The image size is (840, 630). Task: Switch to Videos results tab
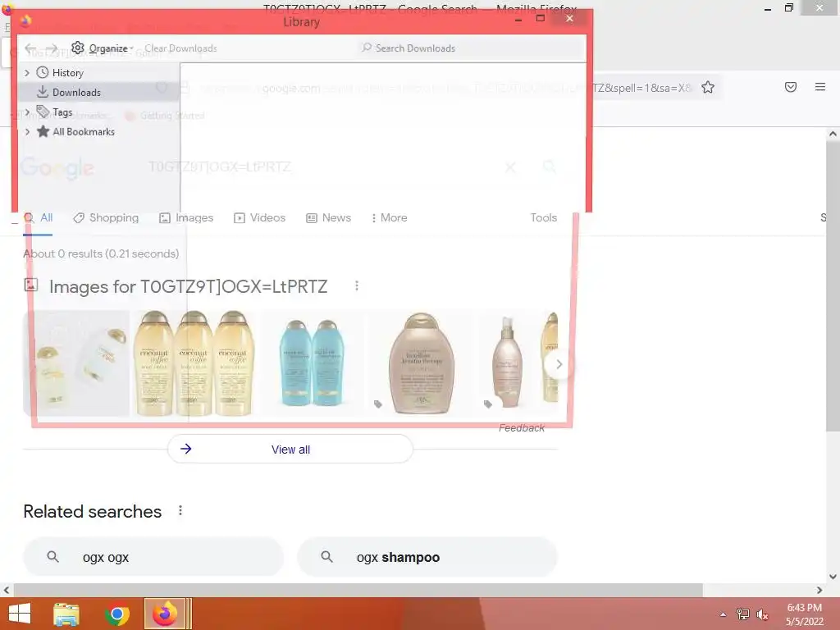point(260,218)
